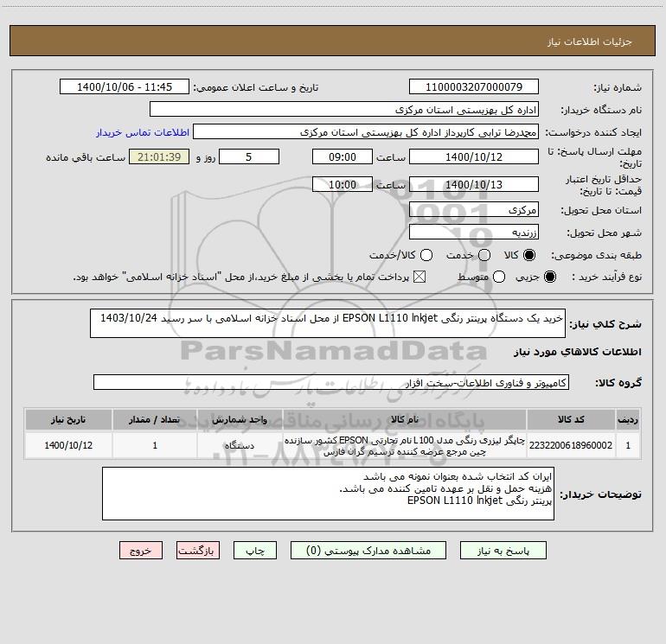
Task: Click the شرح کلی نیاز description box
Action: (x=328, y=323)
